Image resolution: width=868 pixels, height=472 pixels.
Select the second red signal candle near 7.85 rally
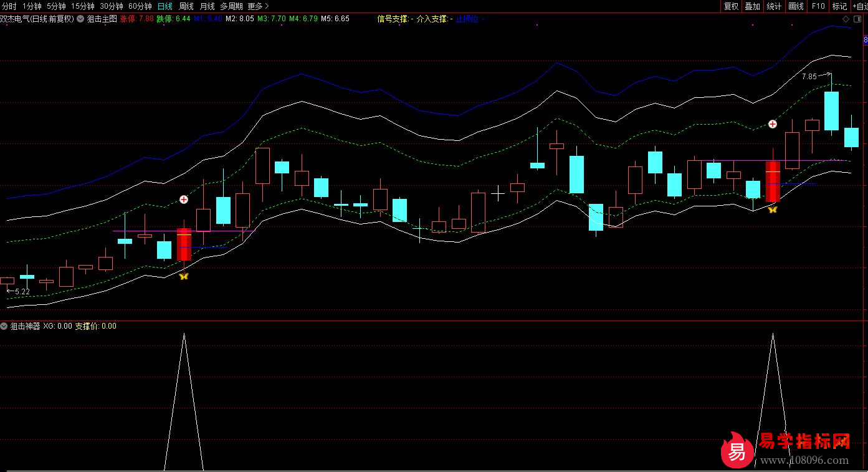pyautogui.click(x=773, y=181)
